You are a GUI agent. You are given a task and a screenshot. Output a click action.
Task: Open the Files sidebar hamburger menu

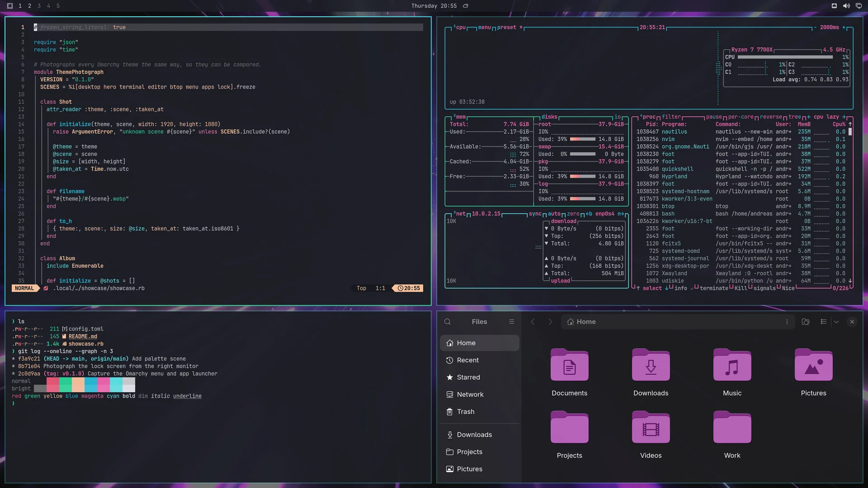click(512, 322)
